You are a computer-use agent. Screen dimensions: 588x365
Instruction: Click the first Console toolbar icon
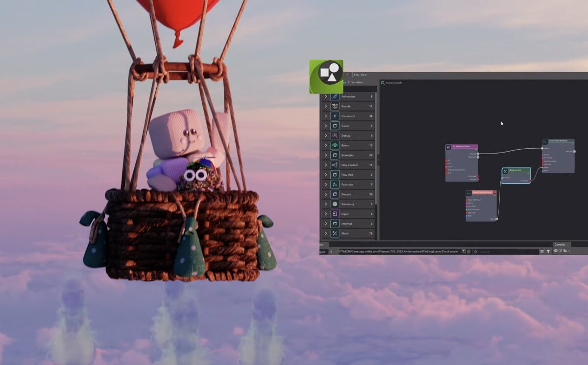pos(556,251)
